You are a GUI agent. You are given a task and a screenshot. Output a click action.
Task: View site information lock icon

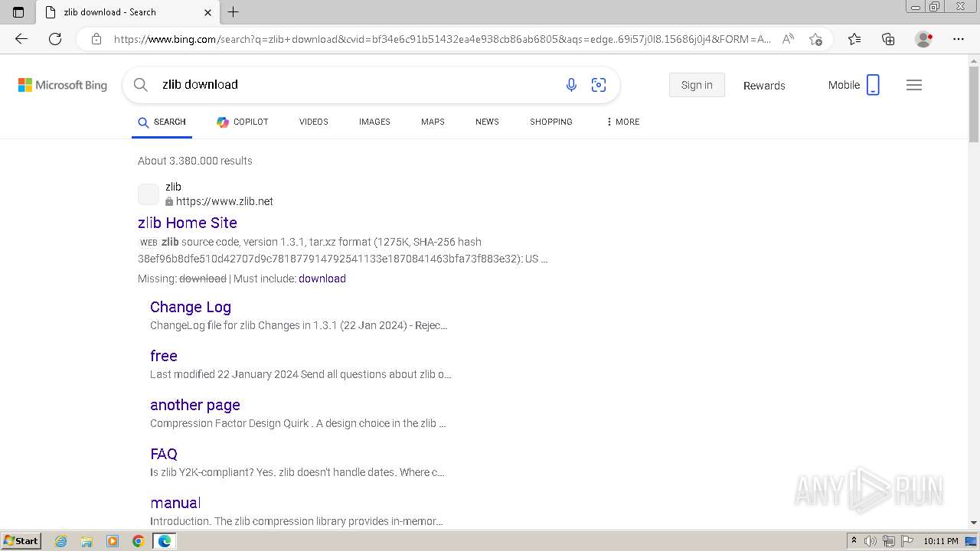pyautogui.click(x=96, y=39)
